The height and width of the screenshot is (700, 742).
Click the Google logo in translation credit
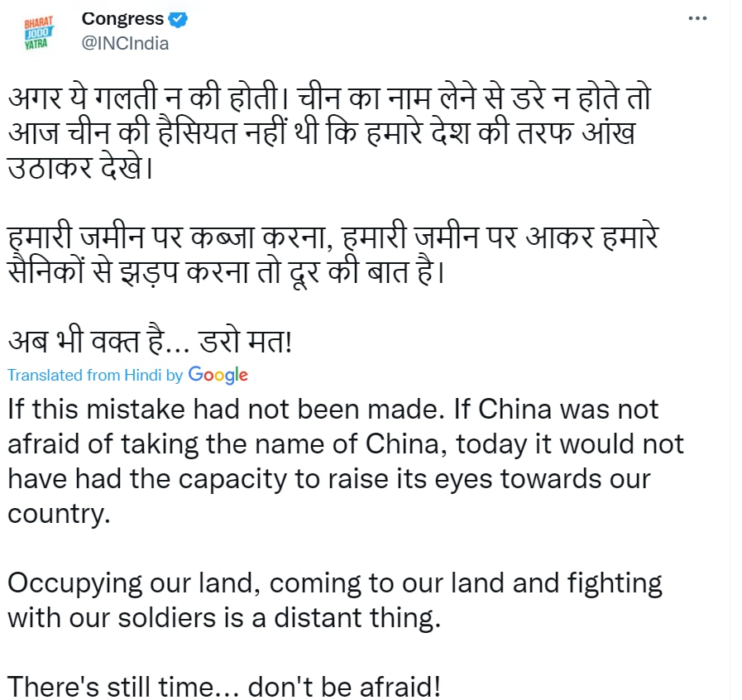(218, 374)
